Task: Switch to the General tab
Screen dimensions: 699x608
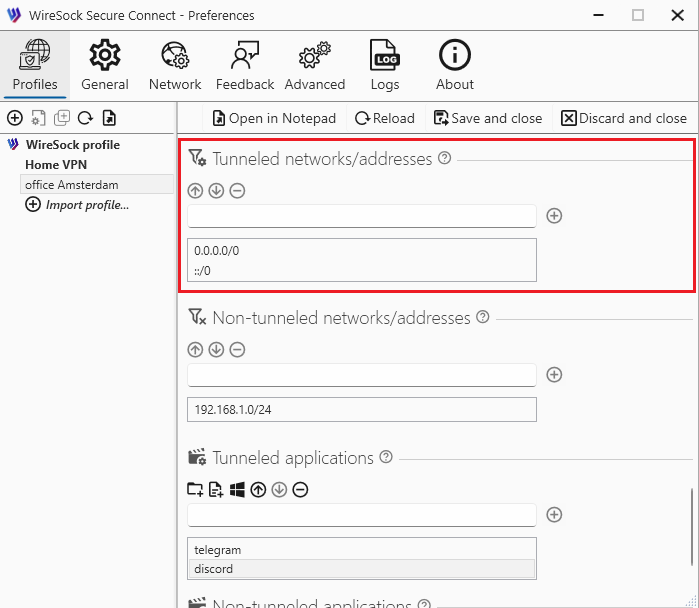Action: 105,65
